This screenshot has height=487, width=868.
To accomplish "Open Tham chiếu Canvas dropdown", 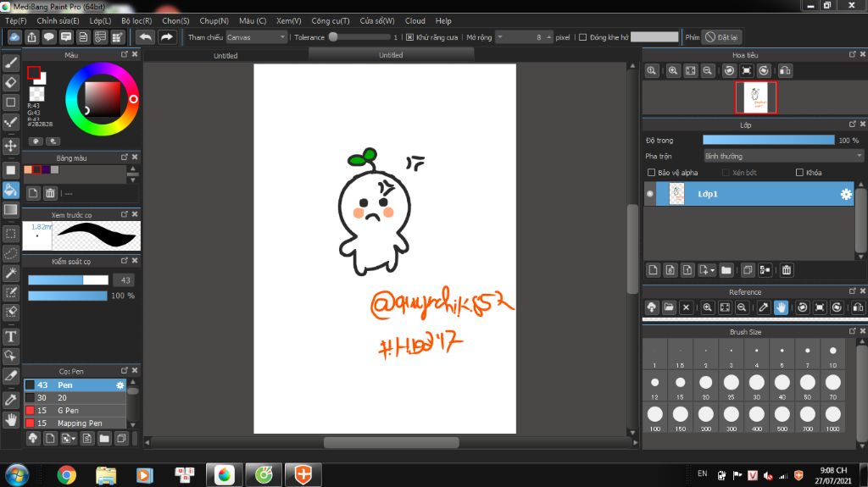I will [256, 37].
